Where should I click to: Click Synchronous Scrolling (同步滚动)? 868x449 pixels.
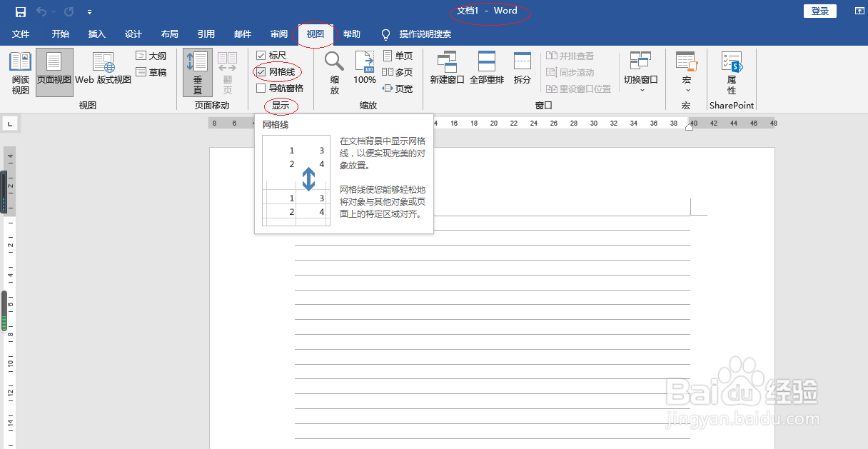click(x=570, y=72)
